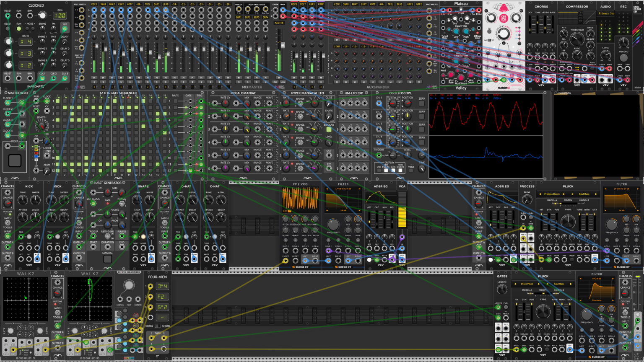Image resolution: width=644 pixels, height=362 pixels.
Task: Click the Clocked BPM display showing 100
Action: click(x=60, y=16)
